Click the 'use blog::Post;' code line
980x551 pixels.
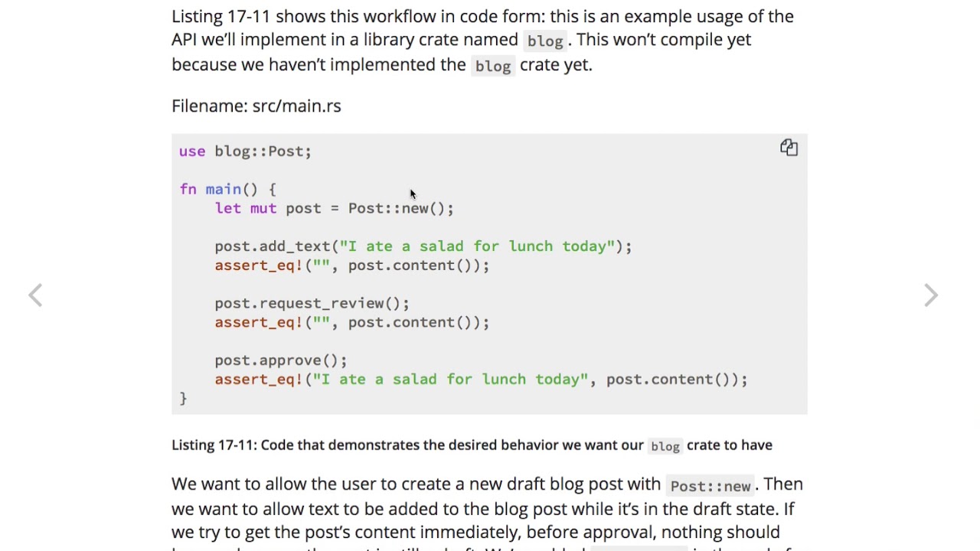[245, 152]
